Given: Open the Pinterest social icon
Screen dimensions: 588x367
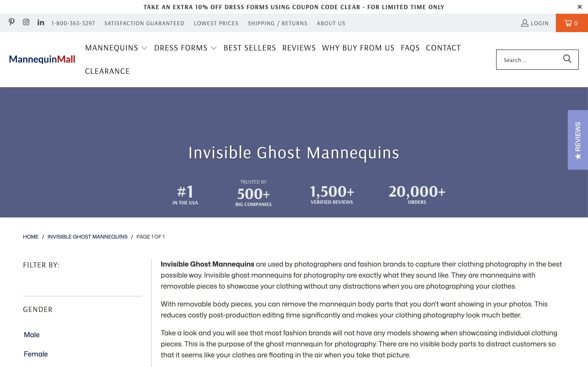Looking at the screenshot, I should 11,22.
